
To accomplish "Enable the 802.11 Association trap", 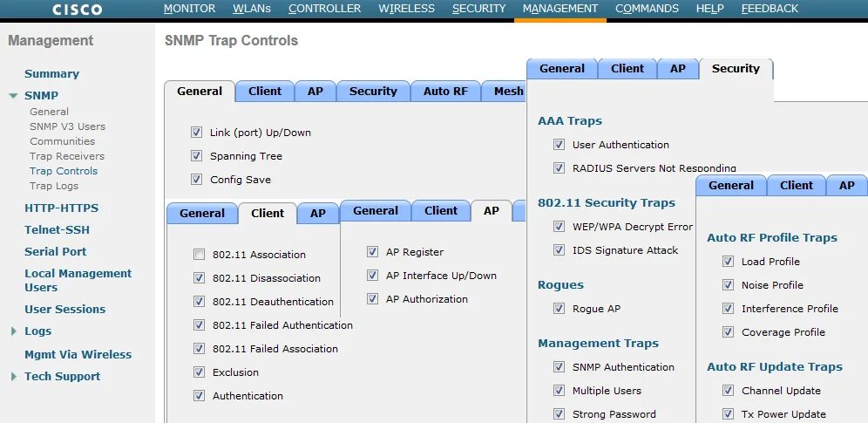I will click(x=199, y=255).
